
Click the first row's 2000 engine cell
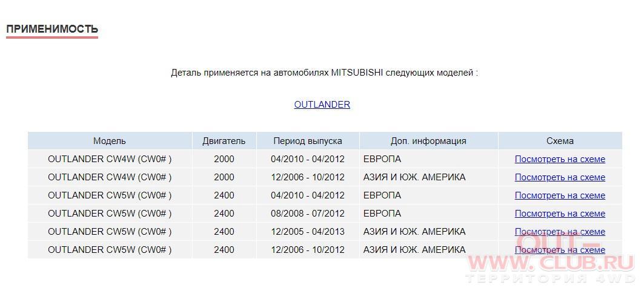(224, 159)
